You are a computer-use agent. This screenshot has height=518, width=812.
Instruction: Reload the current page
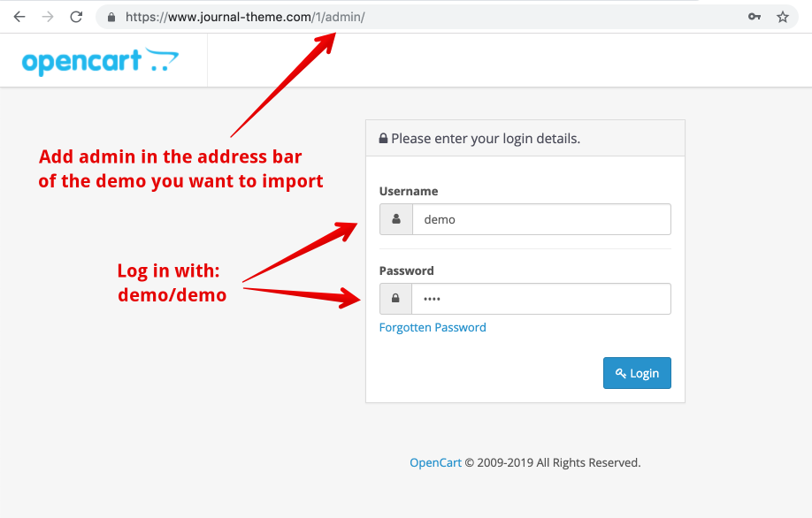[x=76, y=17]
